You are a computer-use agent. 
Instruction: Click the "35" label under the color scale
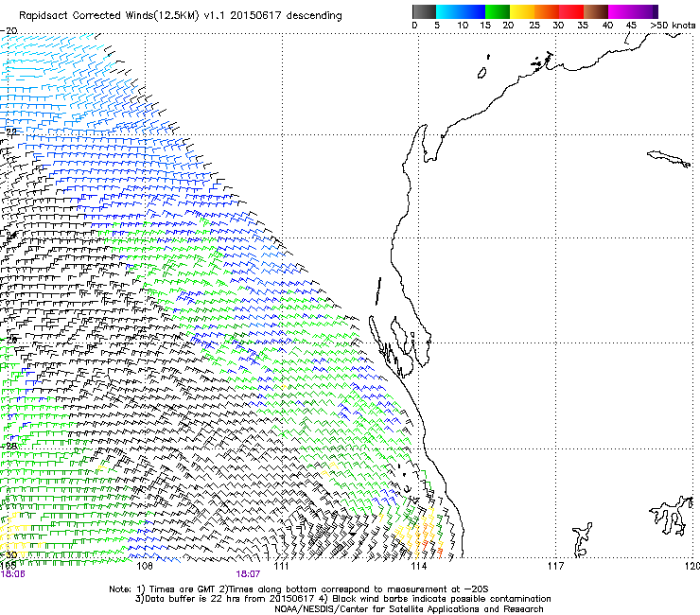(x=583, y=26)
